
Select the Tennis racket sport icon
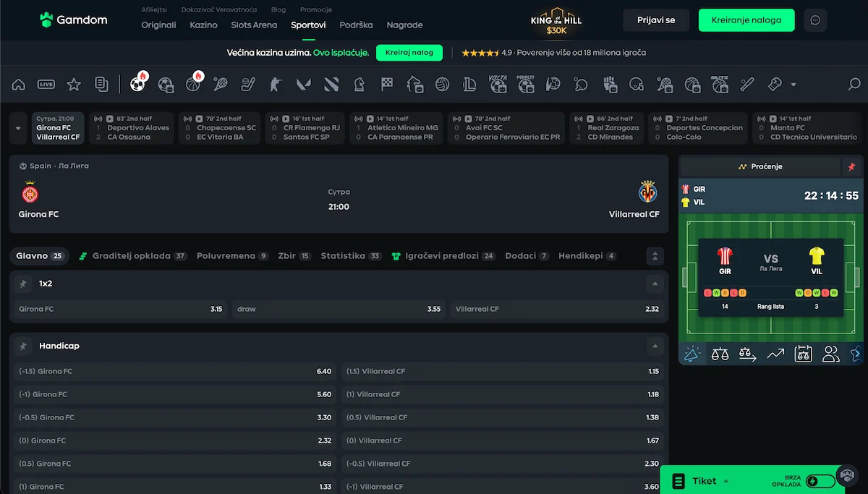click(221, 85)
